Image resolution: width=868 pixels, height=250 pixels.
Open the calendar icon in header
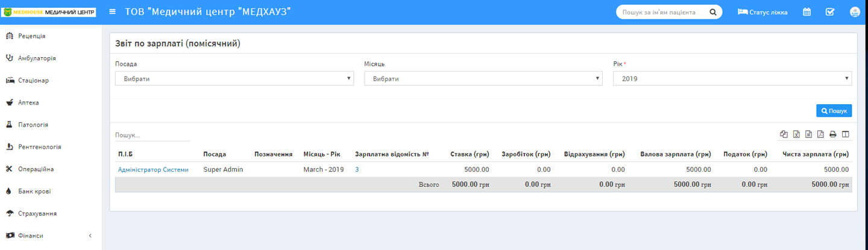(x=807, y=12)
